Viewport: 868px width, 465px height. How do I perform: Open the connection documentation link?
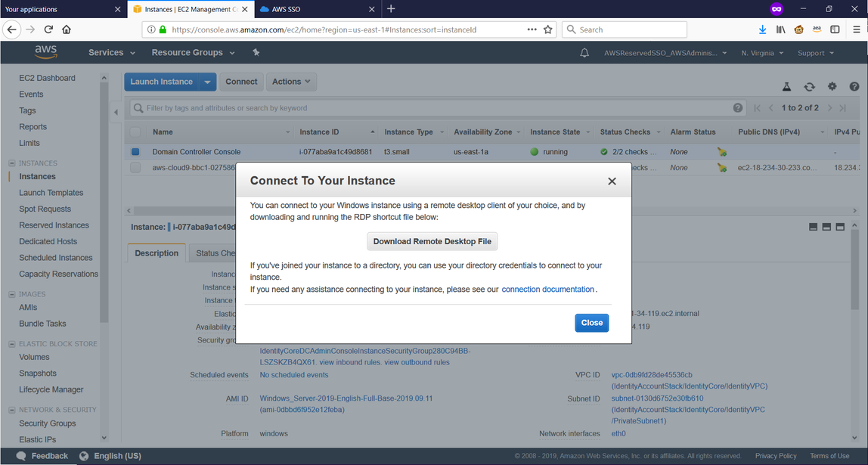click(x=548, y=289)
